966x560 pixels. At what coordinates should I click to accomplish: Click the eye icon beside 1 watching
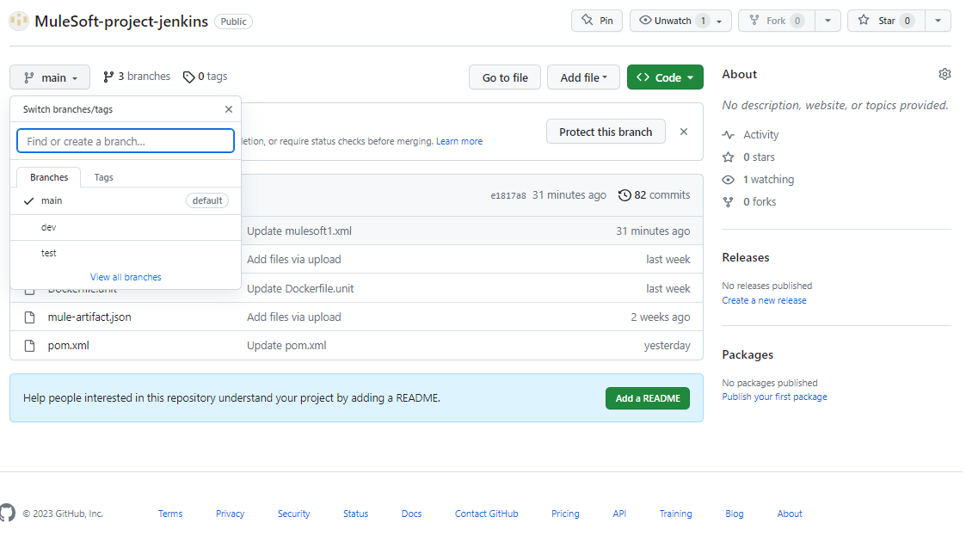(x=729, y=180)
